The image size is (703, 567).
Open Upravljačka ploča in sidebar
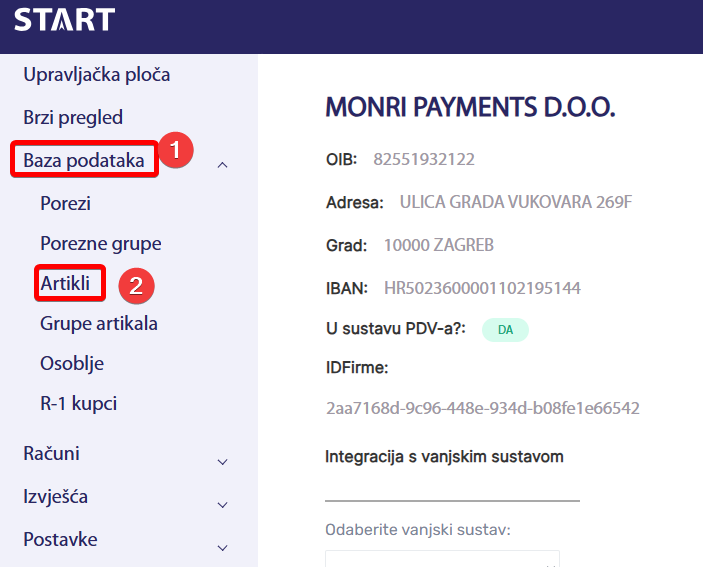(x=96, y=75)
